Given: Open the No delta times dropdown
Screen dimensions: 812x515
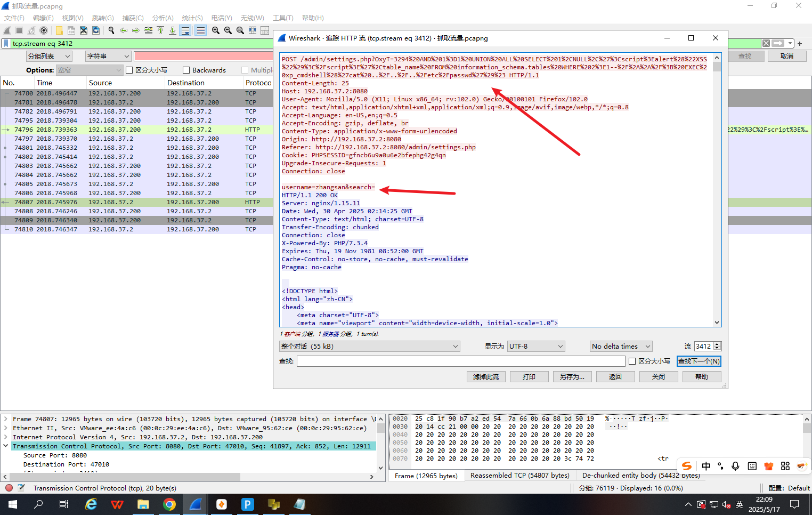Looking at the screenshot, I should click(x=621, y=347).
